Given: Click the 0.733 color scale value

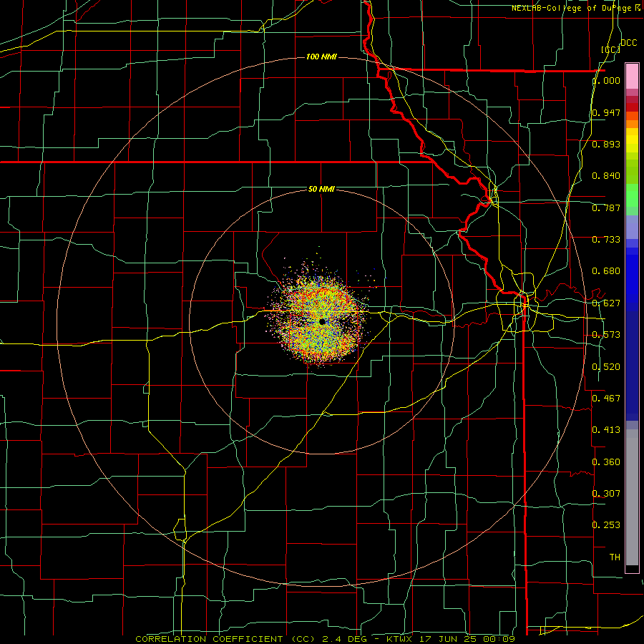Looking at the screenshot, I should point(606,240).
